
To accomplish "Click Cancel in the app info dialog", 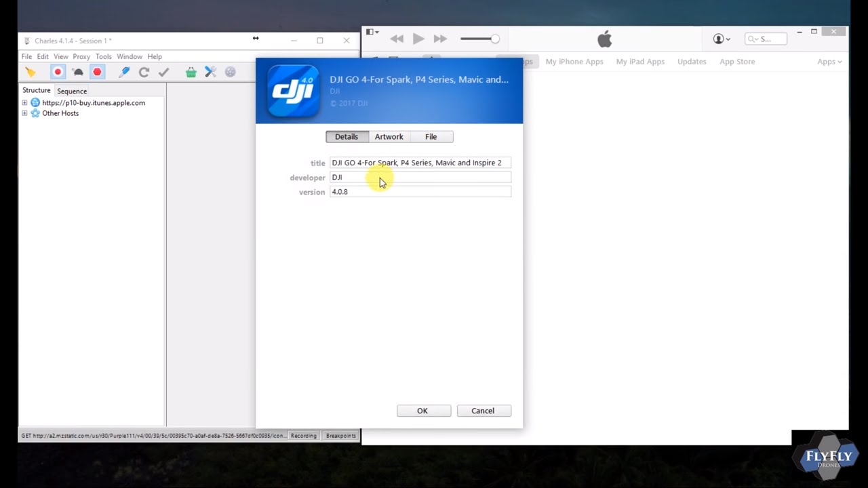I will pos(484,411).
